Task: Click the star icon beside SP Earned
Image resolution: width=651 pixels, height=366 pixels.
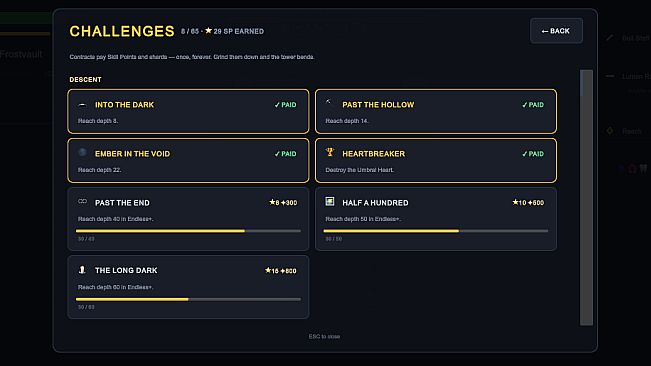Action: pos(208,31)
